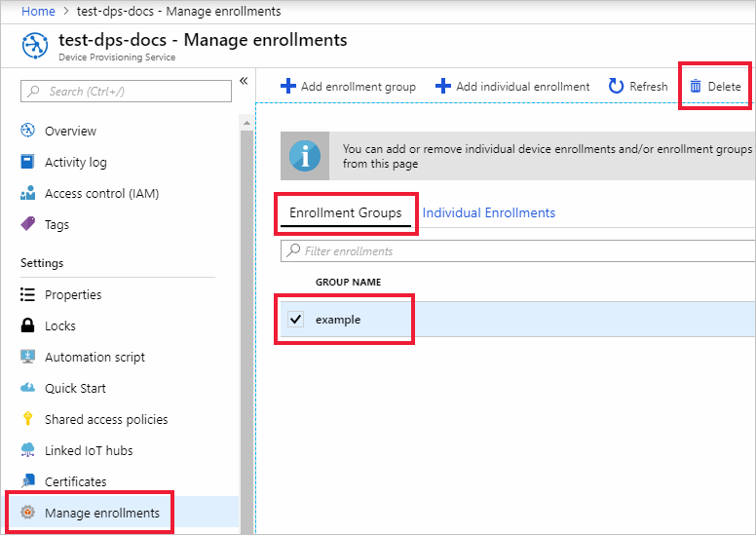This screenshot has width=756, height=535.
Task: Click the Linked IoT hubs icon
Action: point(28,450)
